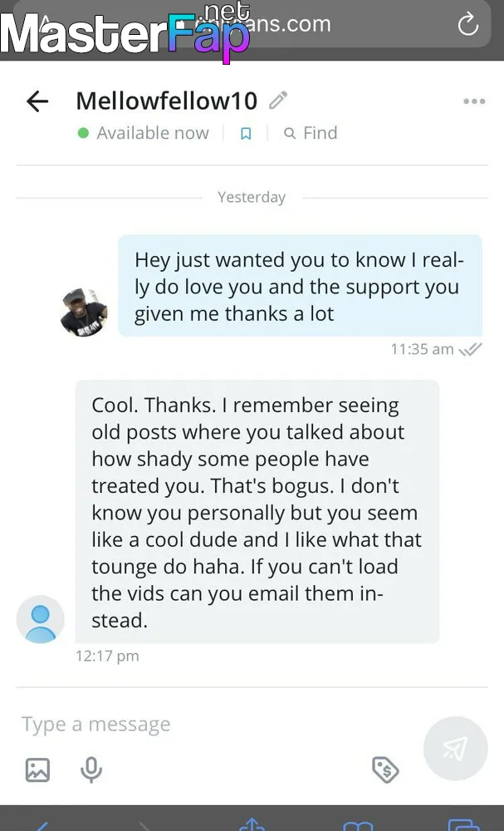Image resolution: width=504 pixels, height=831 pixels.
Task: Open the sender's profile photo thumbnail
Action: 85,312
